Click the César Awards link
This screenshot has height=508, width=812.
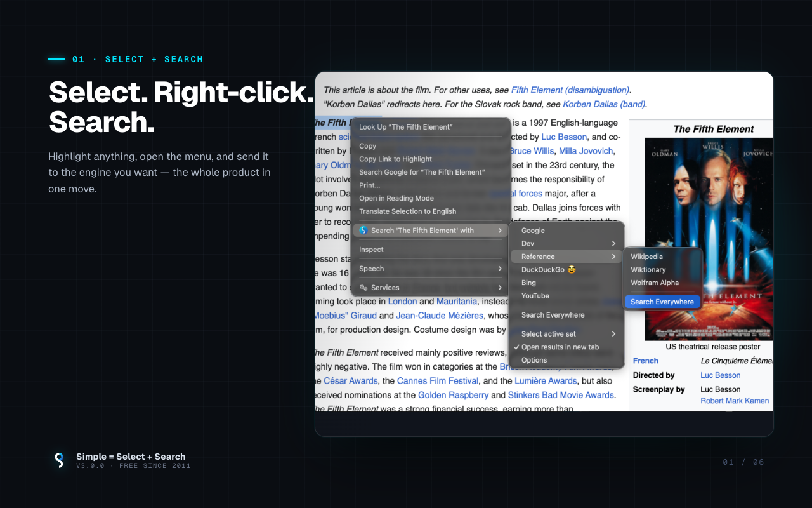click(x=351, y=381)
